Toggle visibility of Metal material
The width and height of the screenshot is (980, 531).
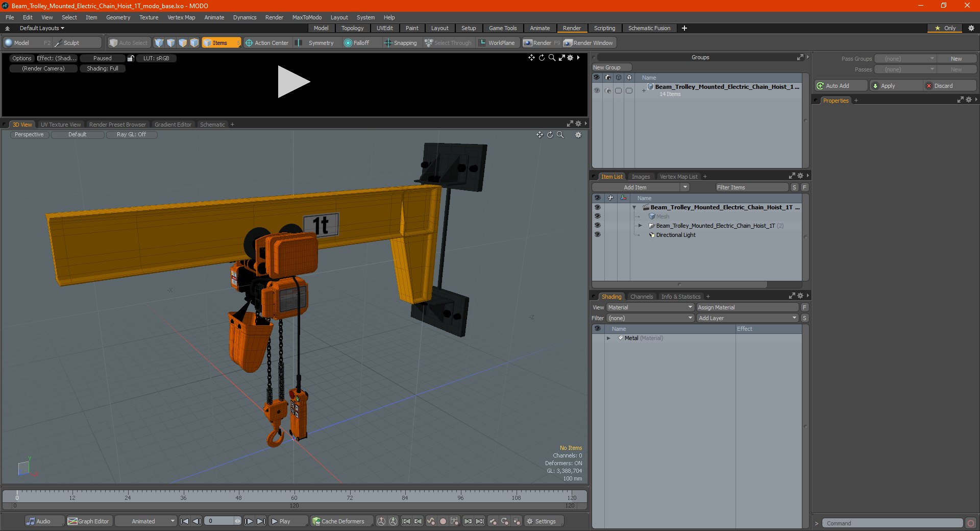click(x=597, y=337)
